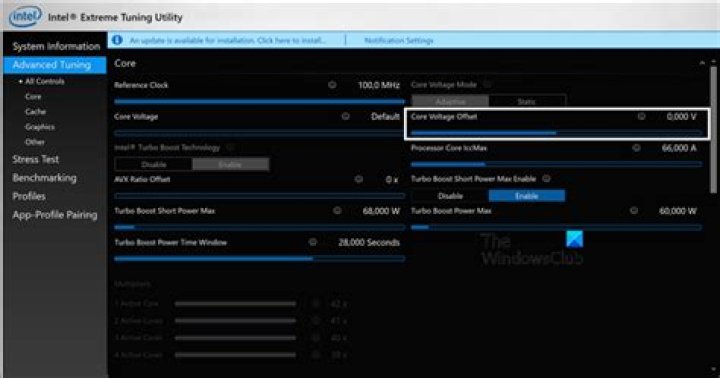Open the Turbo Boost Power Max info icon

point(634,210)
